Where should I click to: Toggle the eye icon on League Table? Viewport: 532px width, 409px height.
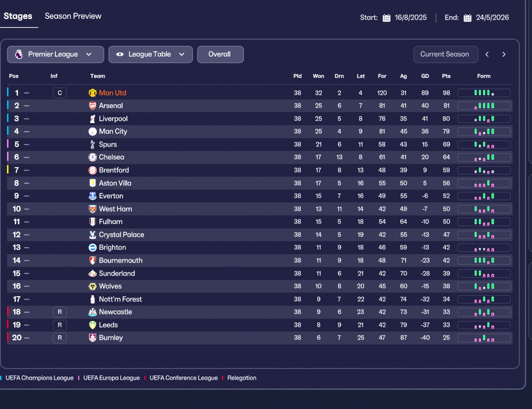point(120,54)
